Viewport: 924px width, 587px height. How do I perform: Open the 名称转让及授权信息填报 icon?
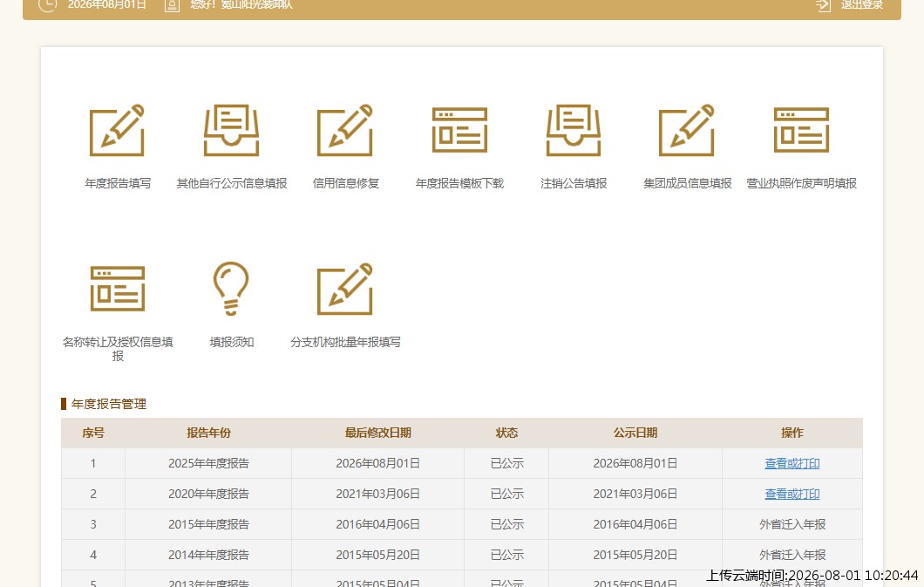[118, 289]
